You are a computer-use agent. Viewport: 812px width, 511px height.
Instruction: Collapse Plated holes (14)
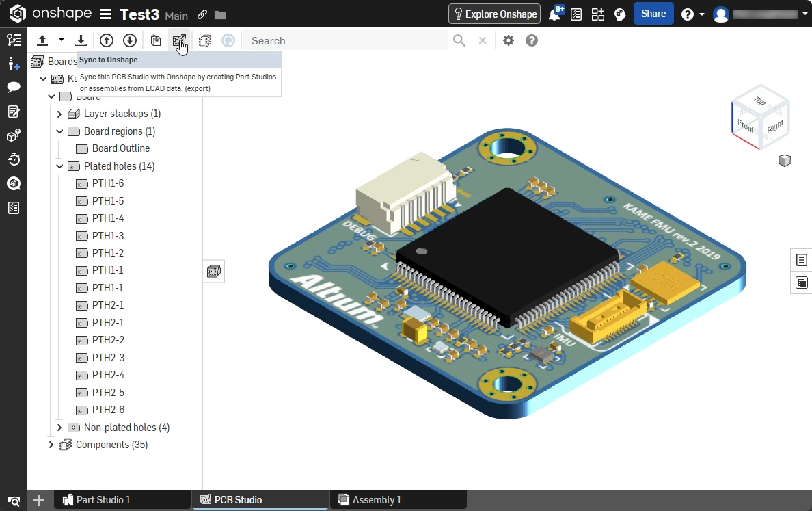tap(59, 166)
